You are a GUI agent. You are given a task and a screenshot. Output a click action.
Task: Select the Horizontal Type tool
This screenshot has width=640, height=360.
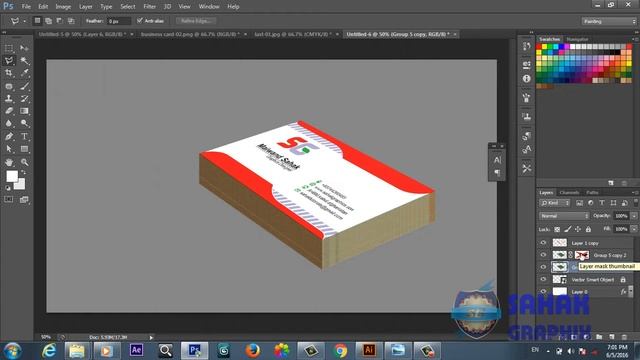click(24, 136)
